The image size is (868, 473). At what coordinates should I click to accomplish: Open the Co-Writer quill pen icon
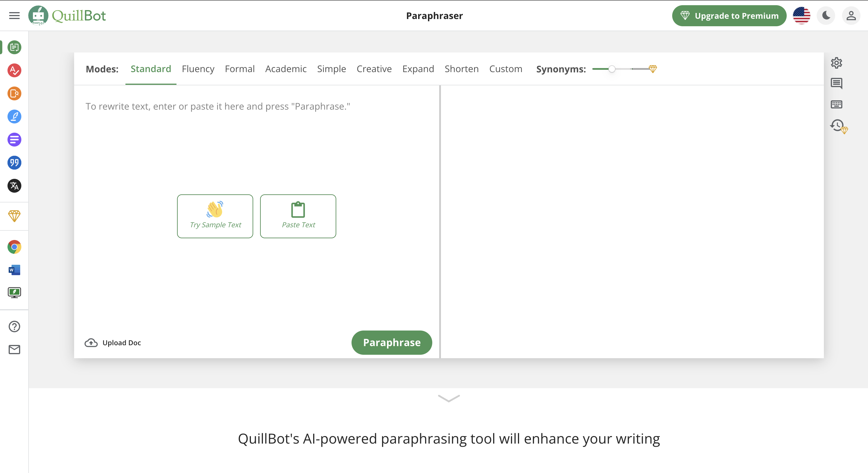[x=14, y=117]
